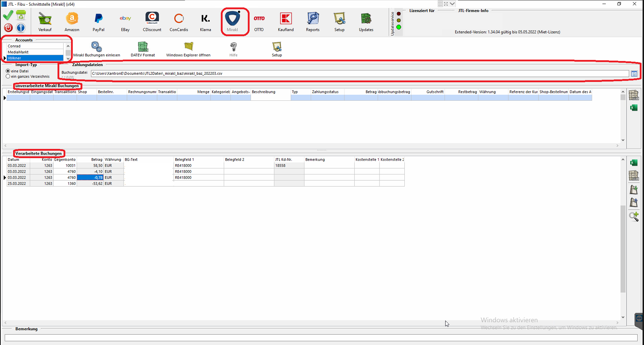
Task: Select the Klarna module icon
Action: (205, 22)
